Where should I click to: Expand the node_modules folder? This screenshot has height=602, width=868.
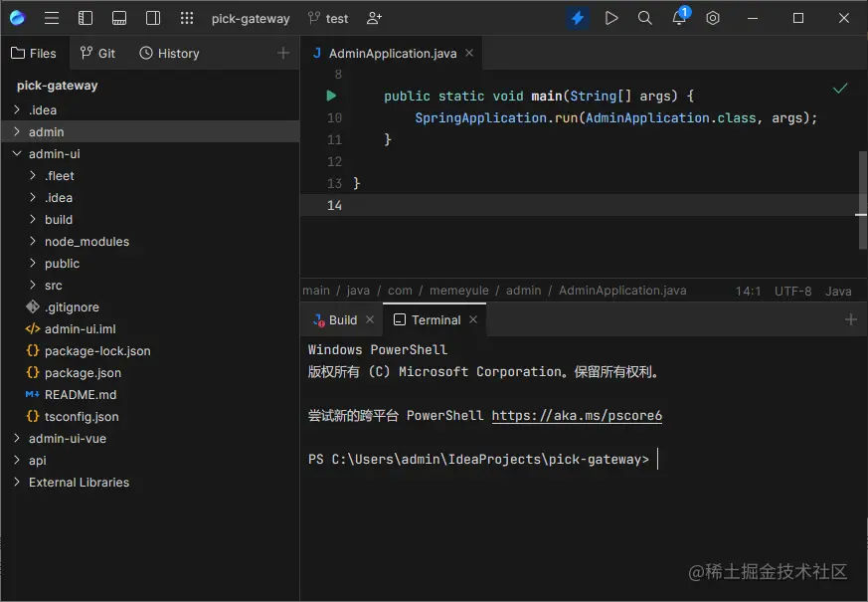(x=33, y=241)
